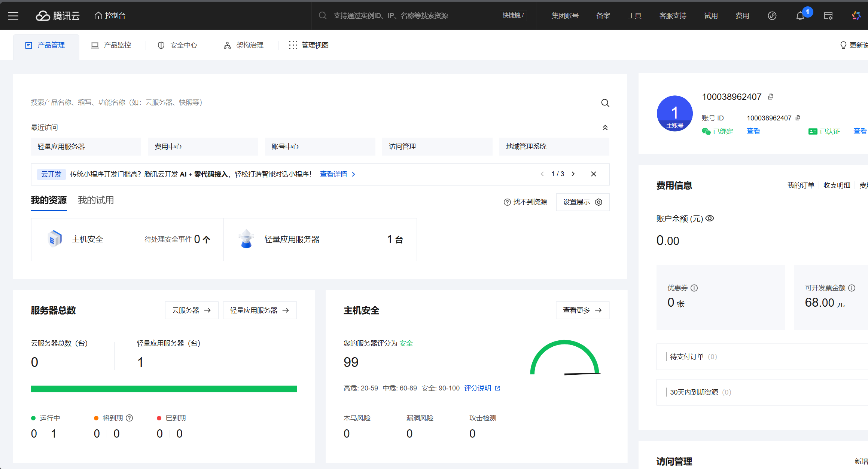Open the 评分说明 link
The height and width of the screenshot is (469, 868).
pyautogui.click(x=482, y=388)
